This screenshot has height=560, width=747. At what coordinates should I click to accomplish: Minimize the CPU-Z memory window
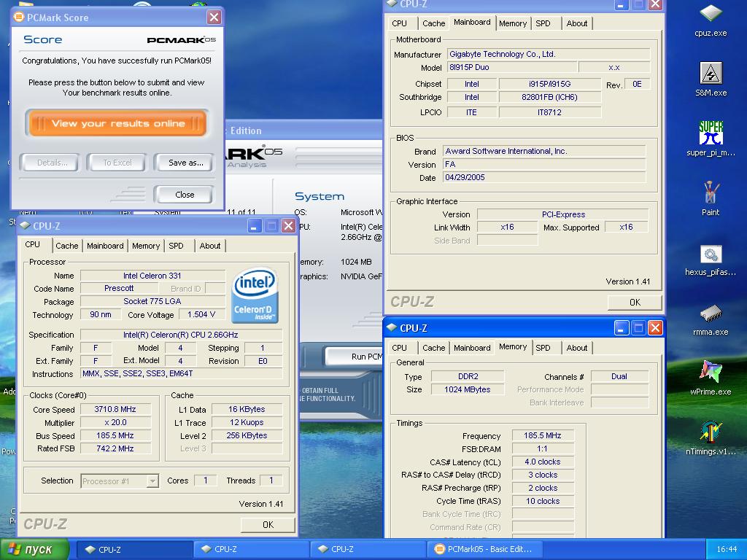tap(622, 328)
